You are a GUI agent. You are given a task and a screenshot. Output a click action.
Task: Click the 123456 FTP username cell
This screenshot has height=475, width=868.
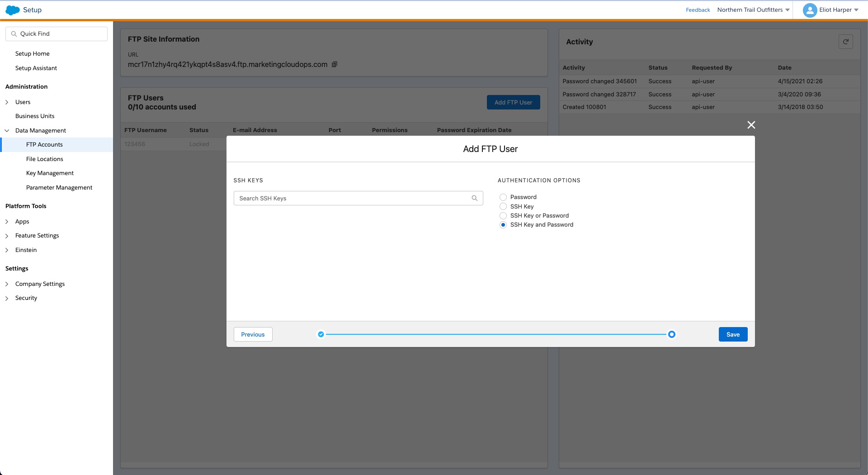pyautogui.click(x=135, y=144)
